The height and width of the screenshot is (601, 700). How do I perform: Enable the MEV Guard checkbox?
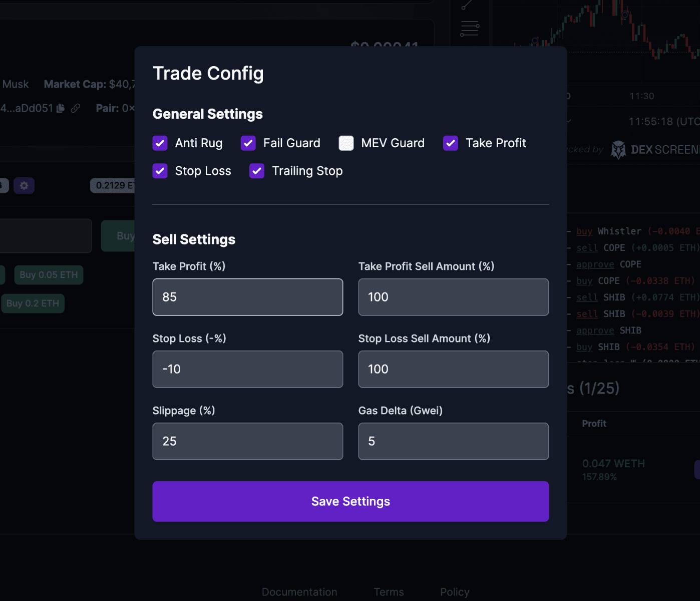pos(346,143)
